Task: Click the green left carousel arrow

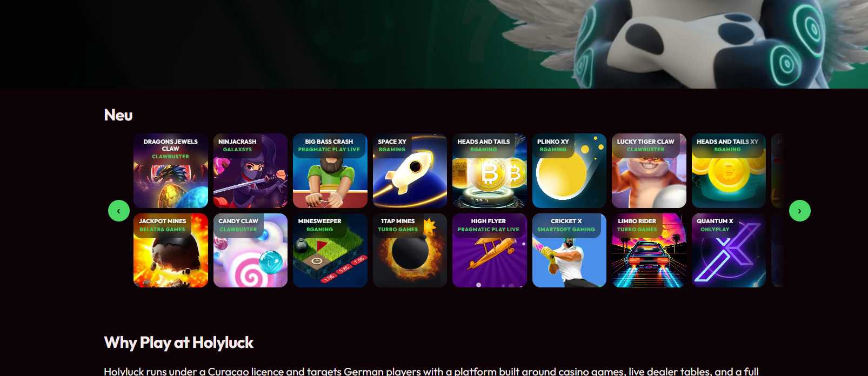Action: tap(119, 211)
